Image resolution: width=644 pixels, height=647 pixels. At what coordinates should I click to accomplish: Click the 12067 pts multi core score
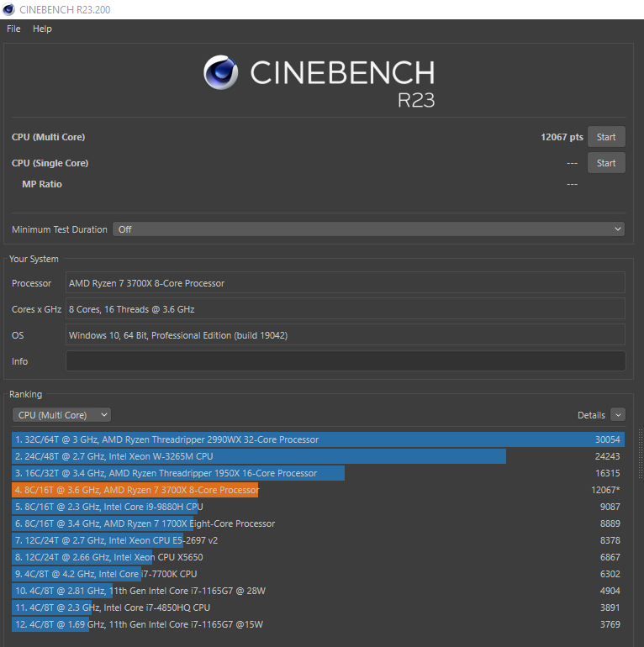coord(562,137)
